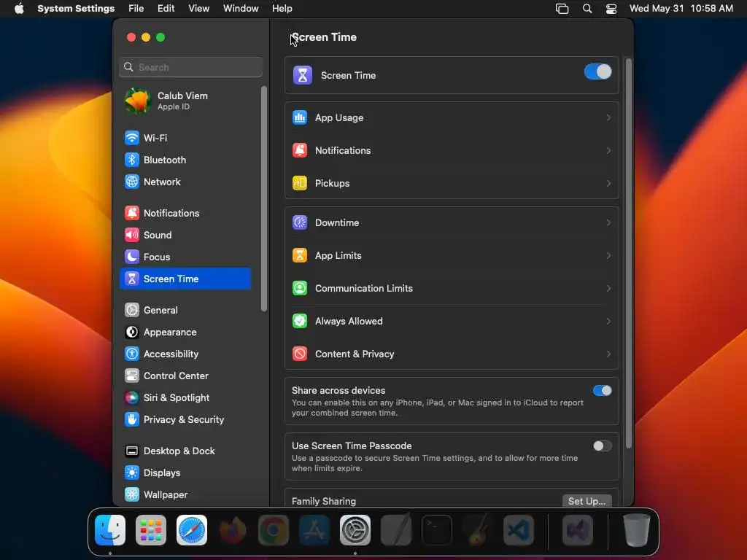Open the Trash in the Dock
This screenshot has height=560, width=747.
(x=636, y=530)
